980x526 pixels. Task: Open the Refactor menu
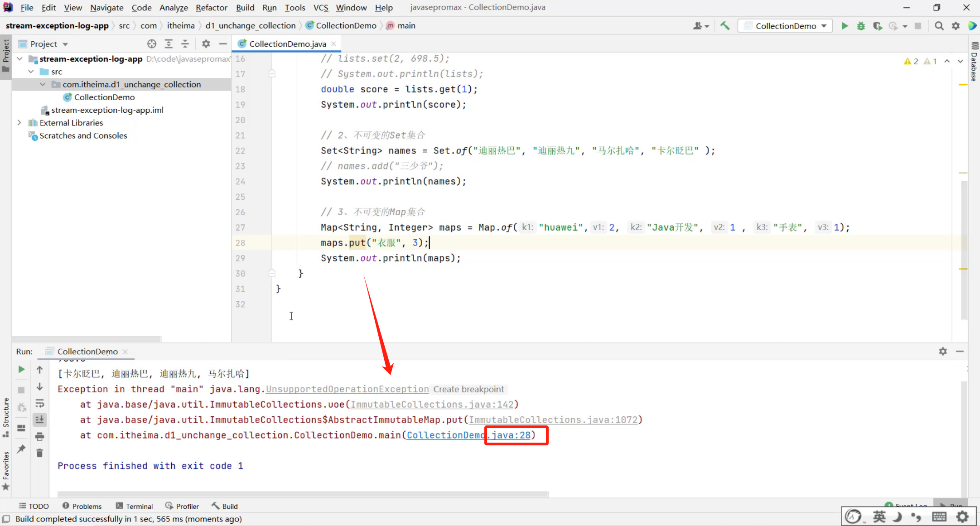[x=211, y=8]
